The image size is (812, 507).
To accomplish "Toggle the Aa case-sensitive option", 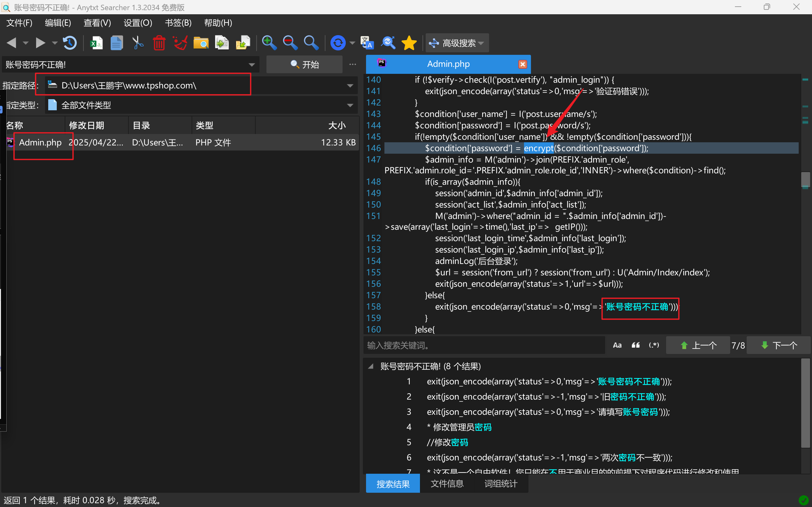I will [617, 345].
